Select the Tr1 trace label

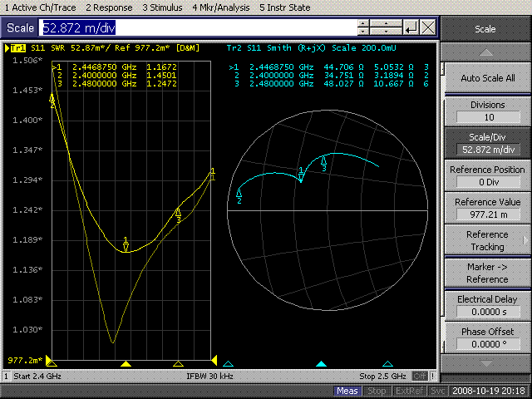pos(17,48)
